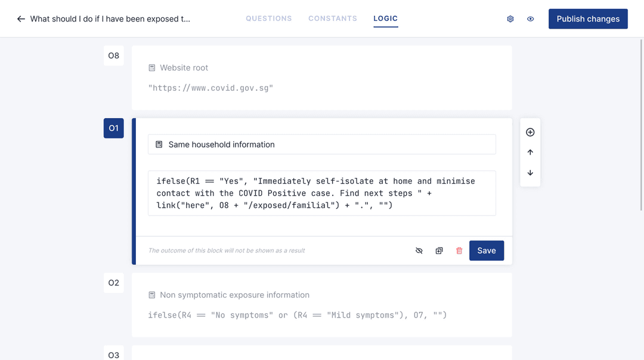Select the O8 block label
Screen dimensions: 644x360
114,56
